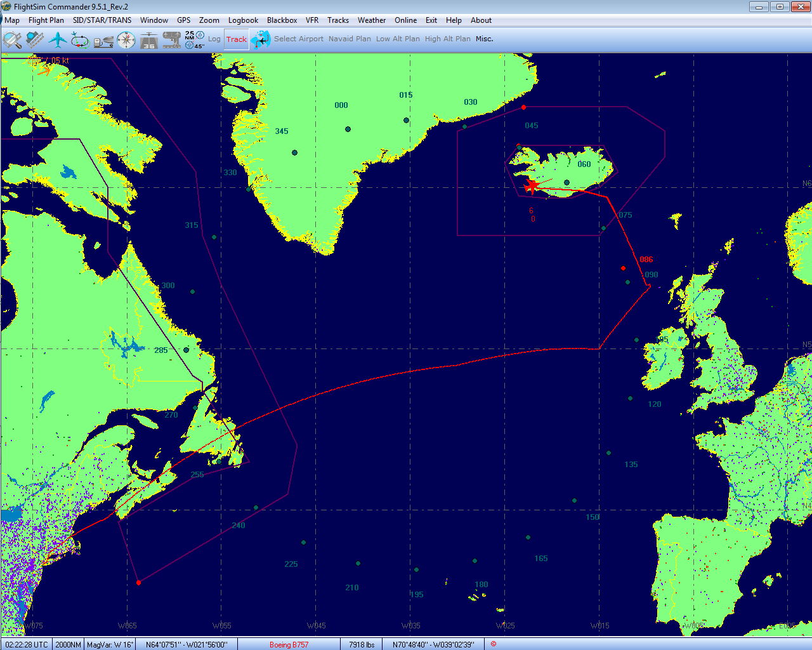
Task: Click the runway 36 toolbar icon
Action: tap(149, 40)
